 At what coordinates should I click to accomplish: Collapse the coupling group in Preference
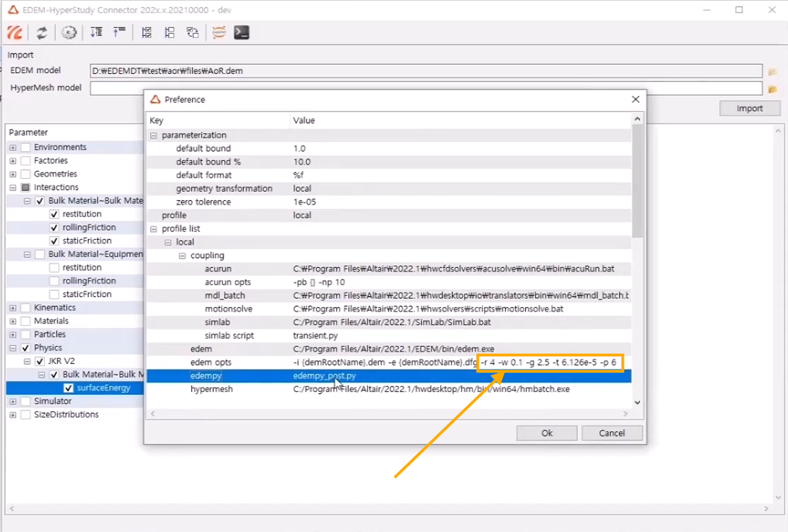point(182,256)
